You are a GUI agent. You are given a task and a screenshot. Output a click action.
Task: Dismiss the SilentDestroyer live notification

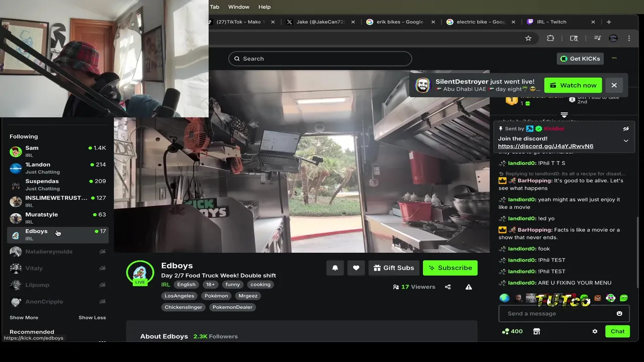[614, 85]
